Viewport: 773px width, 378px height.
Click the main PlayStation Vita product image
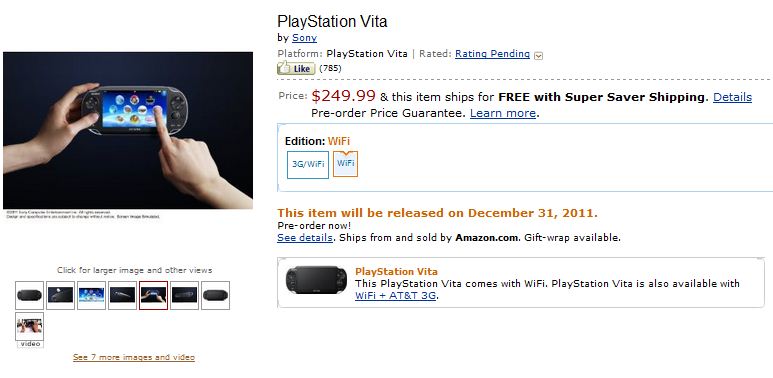(x=128, y=130)
